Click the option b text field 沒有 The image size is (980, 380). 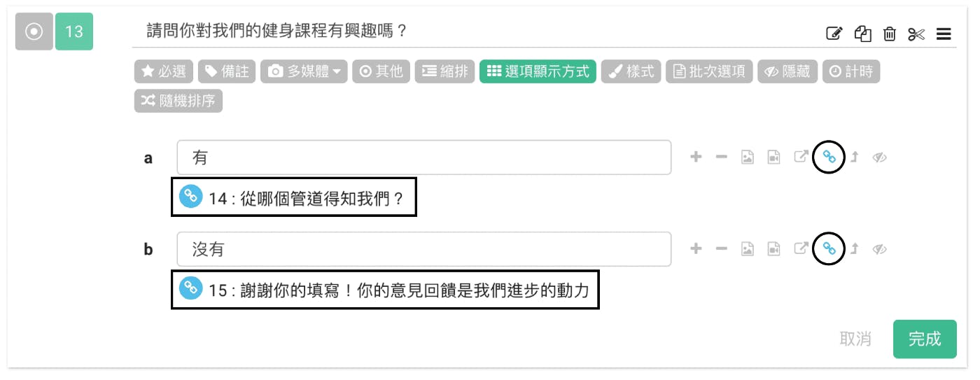tap(423, 249)
